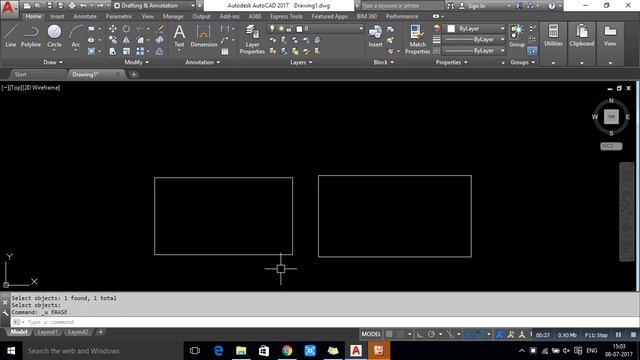The width and height of the screenshot is (640, 360).
Task: Click the Plot print icon in quick access
Action: pyautogui.click(x=72, y=6)
